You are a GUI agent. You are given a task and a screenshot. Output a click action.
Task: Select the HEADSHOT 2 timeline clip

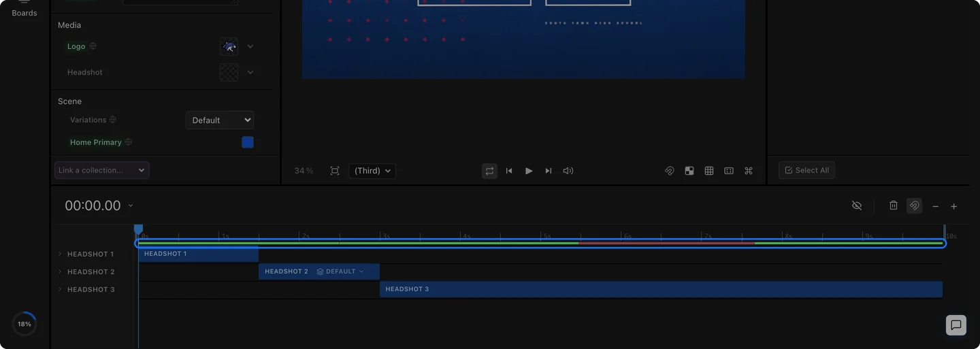(x=319, y=271)
